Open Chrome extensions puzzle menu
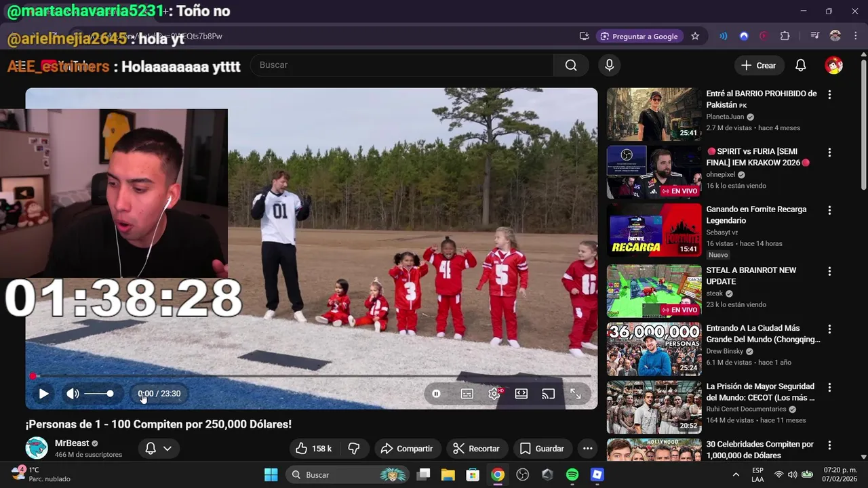Viewport: 868px width, 488px height. 785,36
